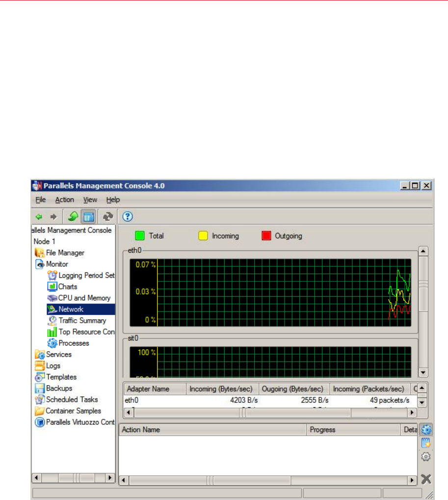Screen dimensions: 448x500
Task: Click the Back arrow toolbar icon
Action: [39, 217]
